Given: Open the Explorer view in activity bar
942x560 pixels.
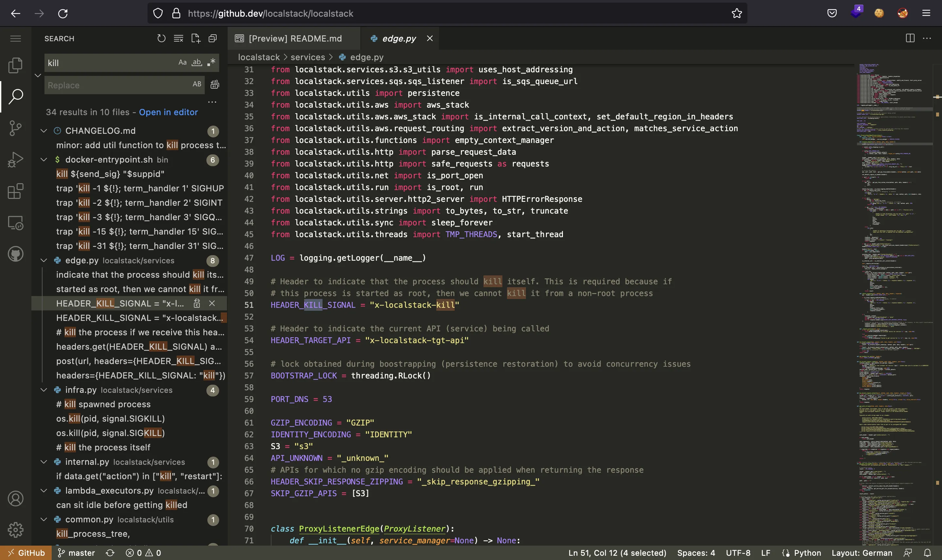Looking at the screenshot, I should [15, 65].
